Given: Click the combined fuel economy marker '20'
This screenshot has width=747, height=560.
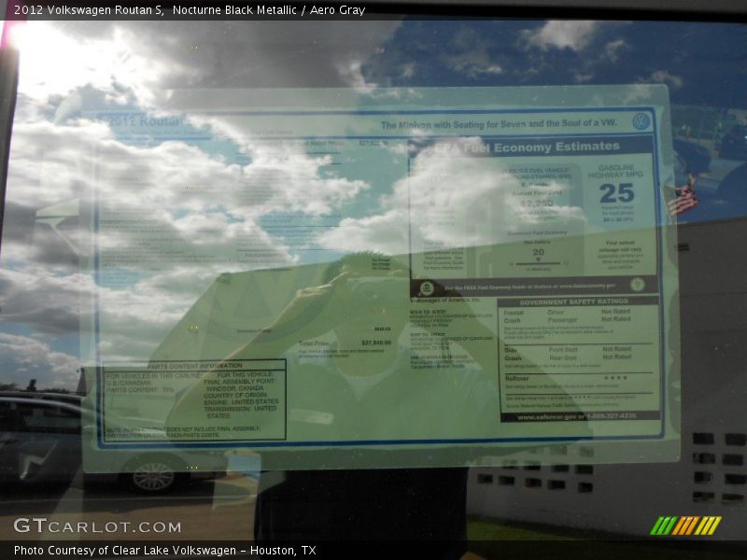Looking at the screenshot, I should click(x=539, y=252).
